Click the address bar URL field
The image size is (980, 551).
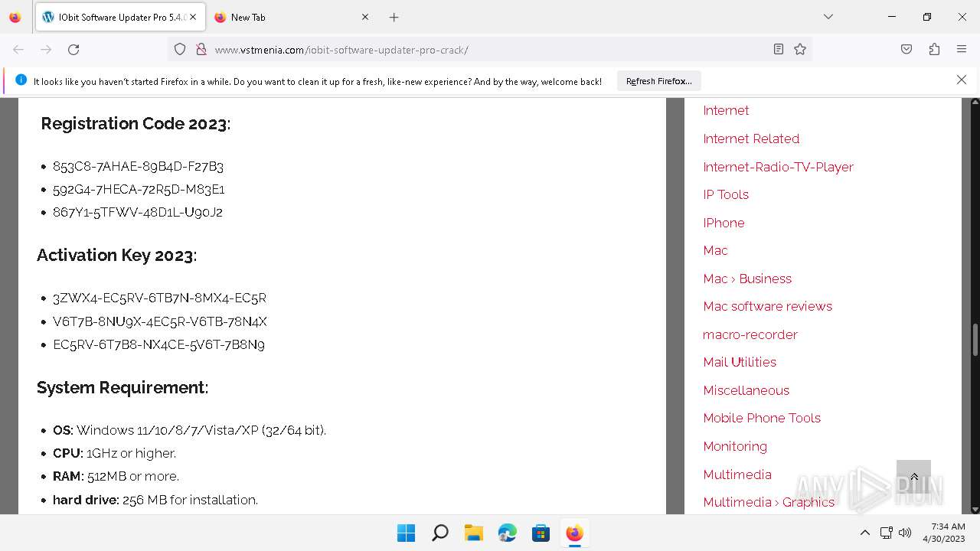tap(490, 49)
